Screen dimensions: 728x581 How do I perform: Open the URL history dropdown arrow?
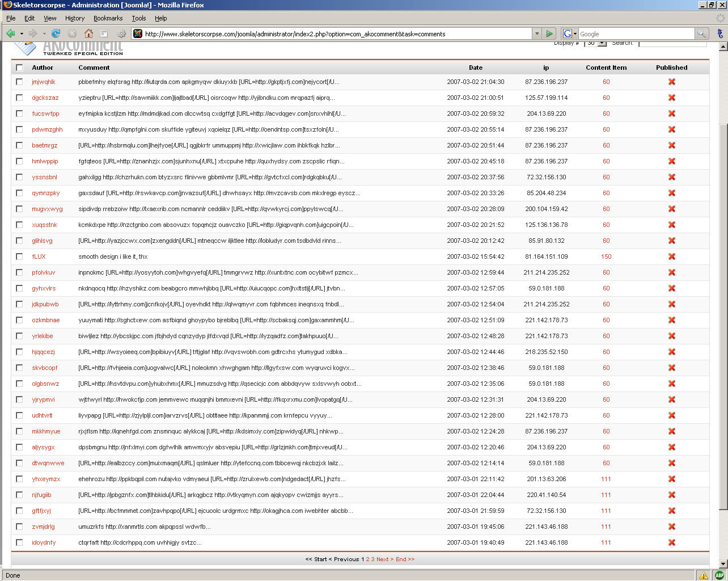[x=536, y=33]
